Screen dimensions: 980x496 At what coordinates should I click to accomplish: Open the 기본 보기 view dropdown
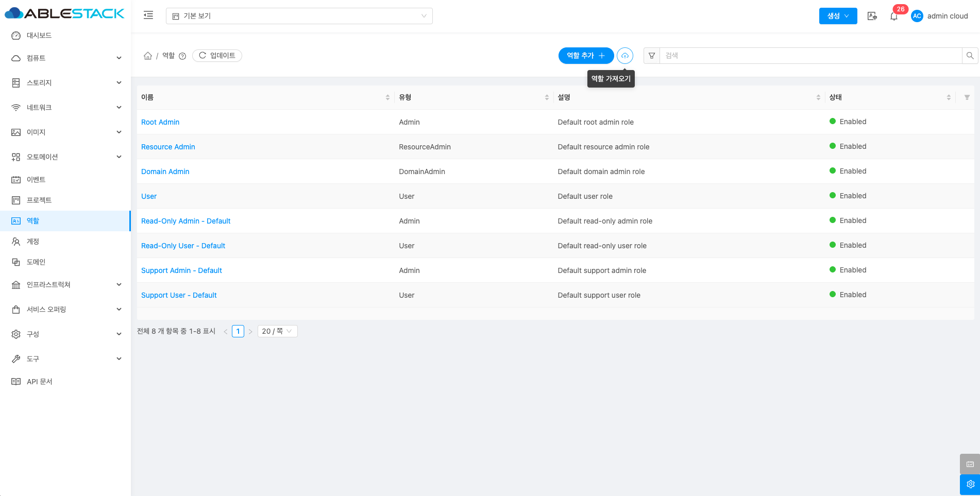point(299,16)
